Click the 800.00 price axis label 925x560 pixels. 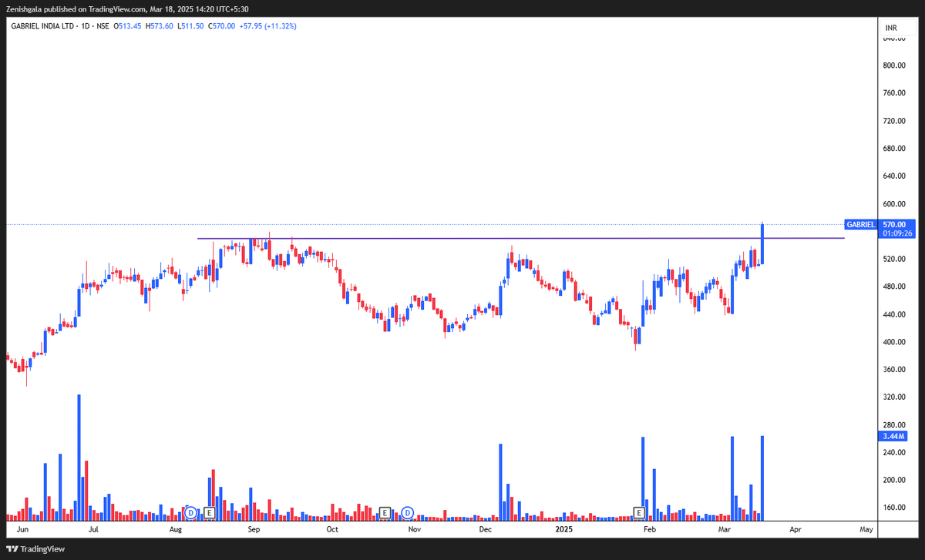[894, 65]
